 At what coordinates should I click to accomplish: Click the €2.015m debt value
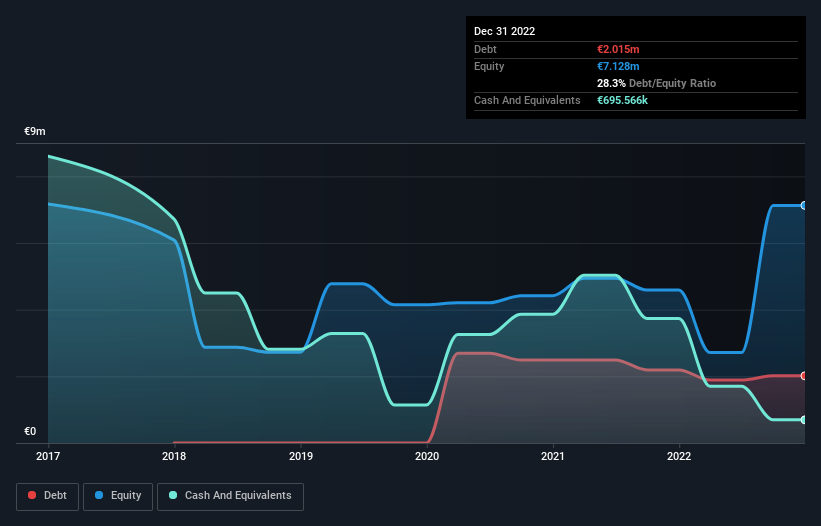618,49
